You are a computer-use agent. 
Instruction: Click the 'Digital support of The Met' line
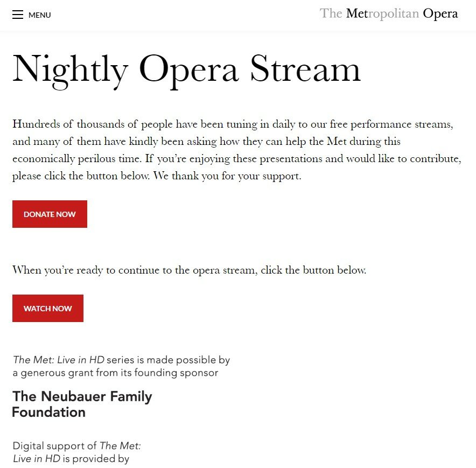click(76, 446)
